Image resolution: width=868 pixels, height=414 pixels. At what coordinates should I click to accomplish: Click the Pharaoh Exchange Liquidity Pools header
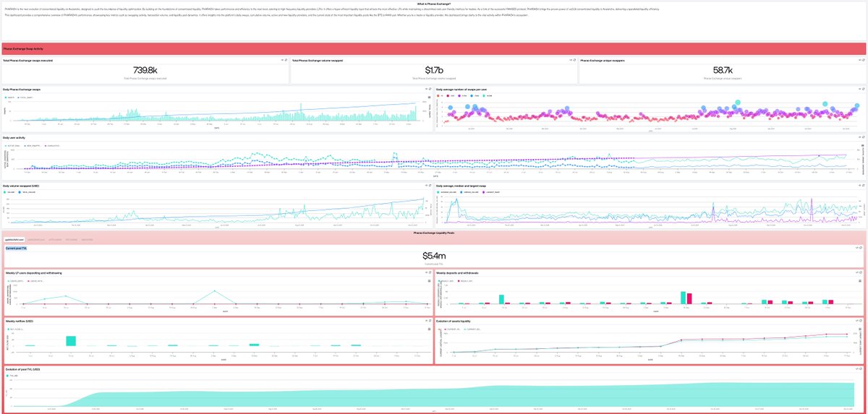pos(434,233)
